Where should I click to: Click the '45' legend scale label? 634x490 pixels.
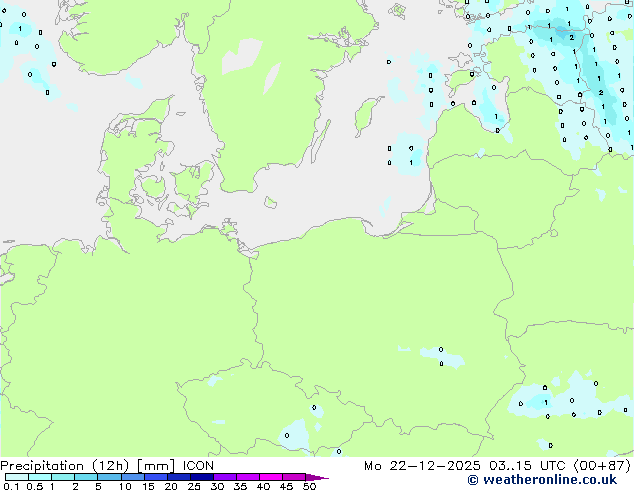(286, 486)
